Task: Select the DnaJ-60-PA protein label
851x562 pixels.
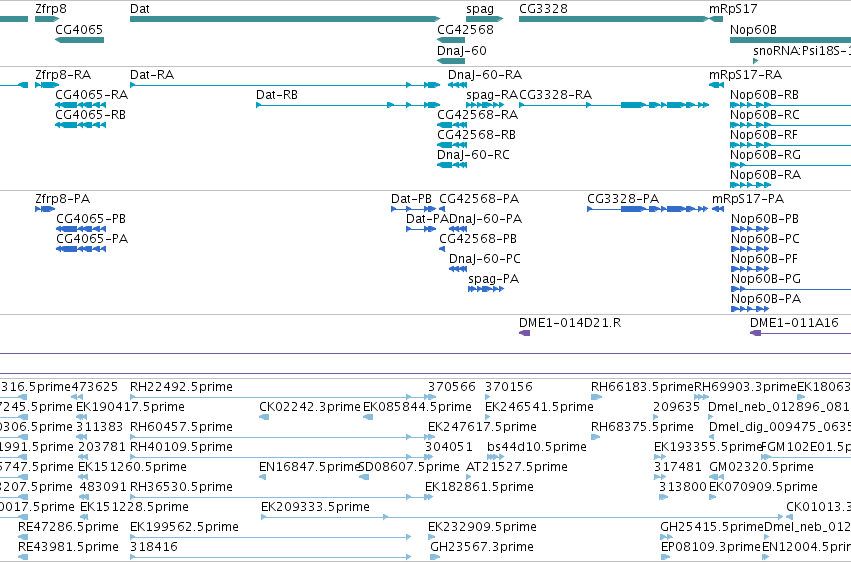Action: tap(485, 219)
